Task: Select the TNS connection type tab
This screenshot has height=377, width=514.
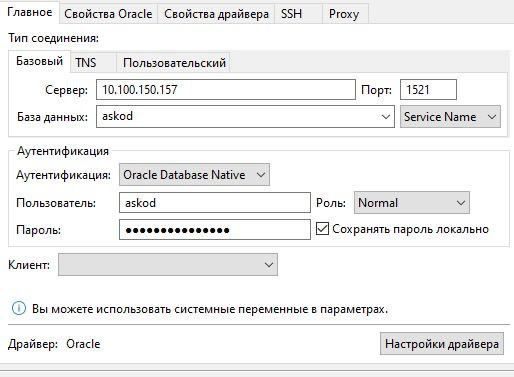Action: [x=93, y=62]
